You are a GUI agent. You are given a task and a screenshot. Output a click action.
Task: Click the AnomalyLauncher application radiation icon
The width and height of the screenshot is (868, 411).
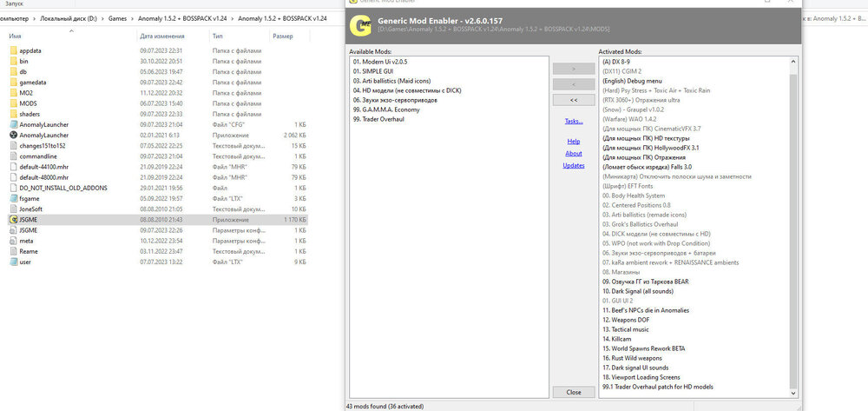pyautogui.click(x=14, y=135)
